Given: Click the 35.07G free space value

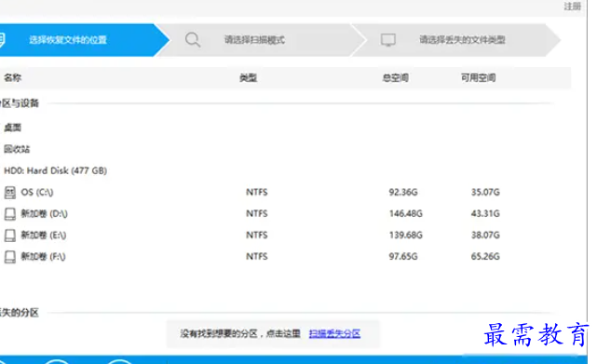Looking at the screenshot, I should point(485,193).
